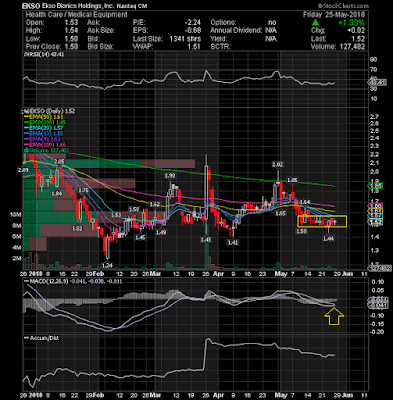Viewport: 393px width, 400px height.
Task: Click the 1.44 low label below yellow box
Action: (x=329, y=238)
